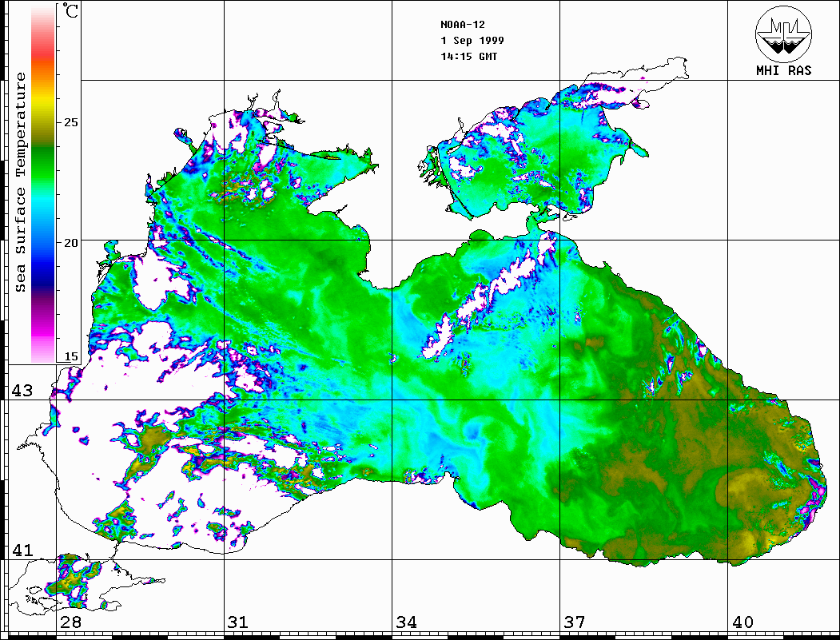Click the temperature color scale bar
This screenshot has width=840, height=640.
pos(43,184)
